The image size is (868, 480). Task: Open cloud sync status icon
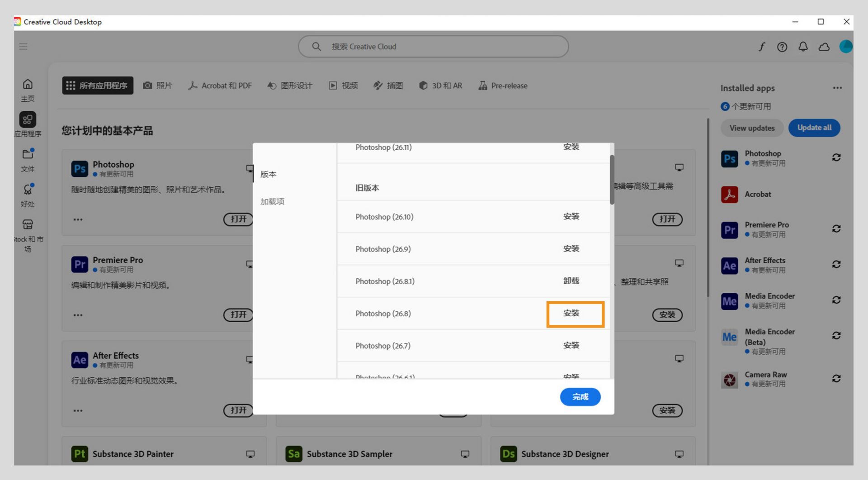pyautogui.click(x=824, y=47)
